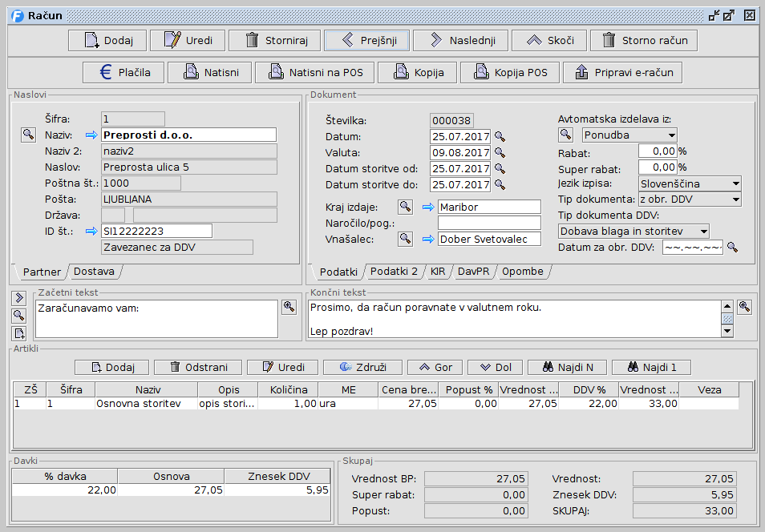The width and height of the screenshot is (765, 532).
Task: Click the Začetni tekst text area
Action: pos(156,319)
